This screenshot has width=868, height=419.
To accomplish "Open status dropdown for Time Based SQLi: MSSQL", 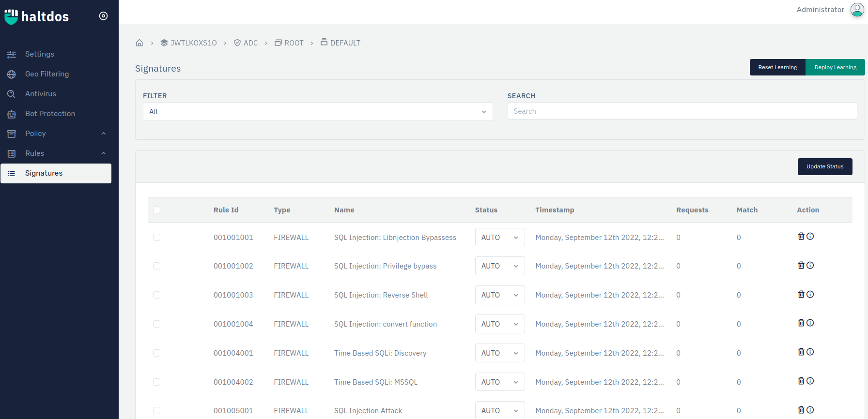I will coord(500,382).
